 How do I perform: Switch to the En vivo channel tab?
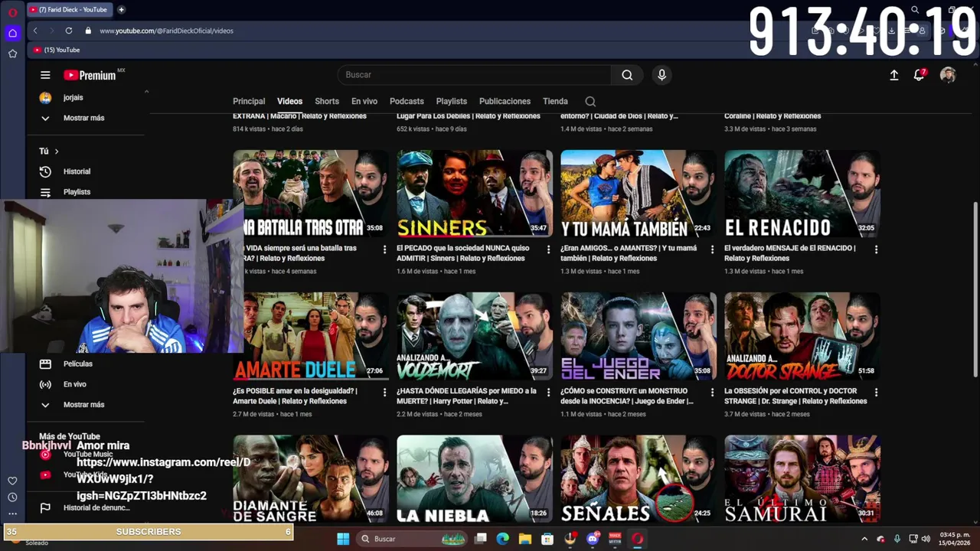click(x=364, y=101)
